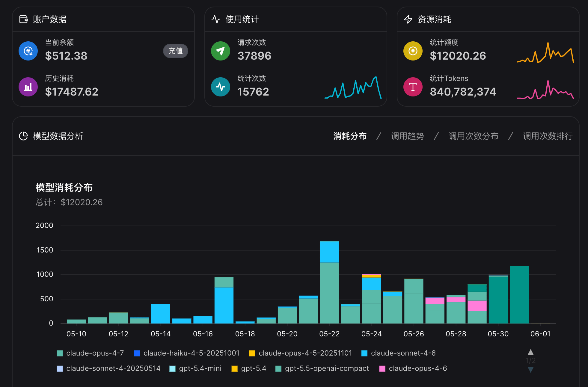
Task: Click the lightning bolt icon beside 资源消耗
Action: (408, 19)
